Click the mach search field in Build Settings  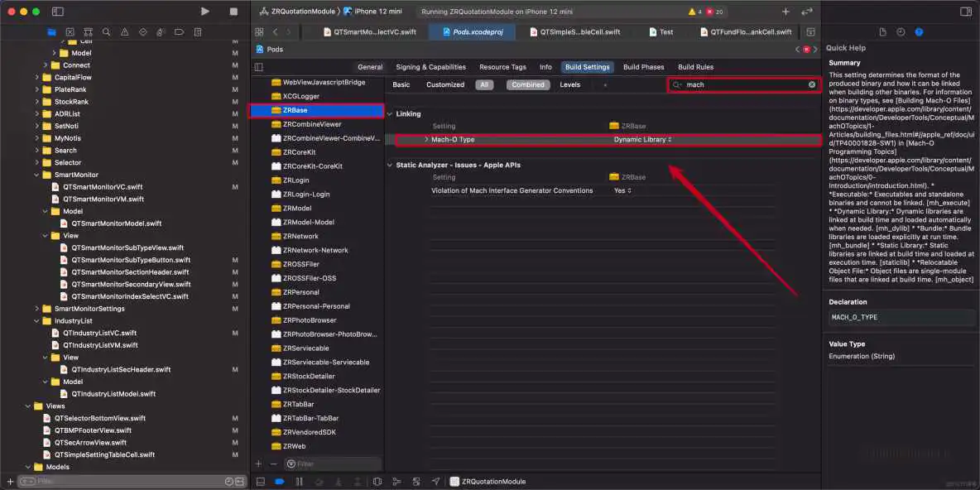coord(744,84)
